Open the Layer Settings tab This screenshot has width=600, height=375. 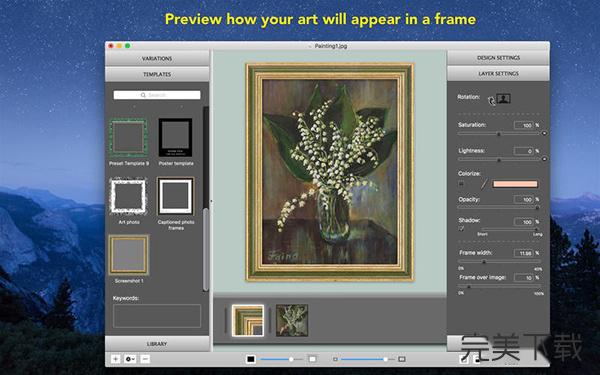click(498, 73)
